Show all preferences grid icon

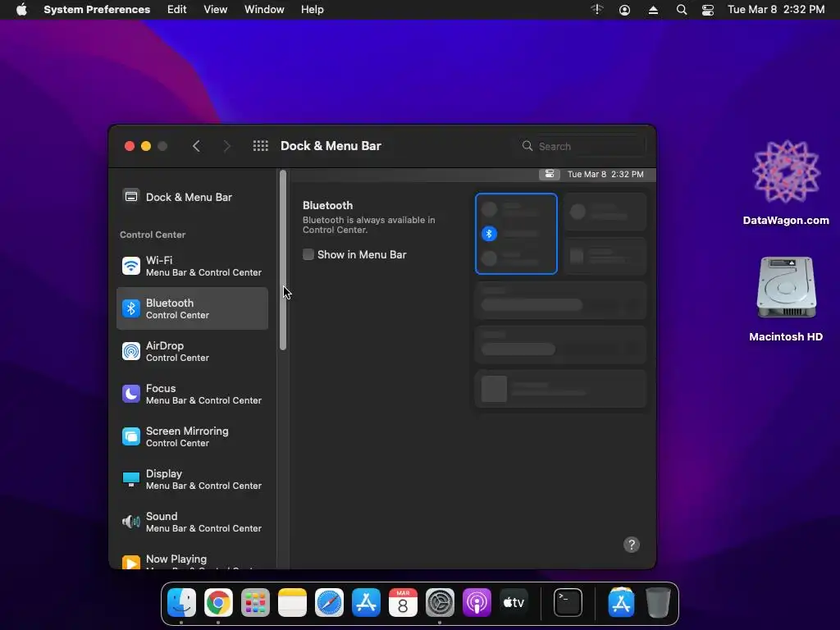tap(260, 146)
